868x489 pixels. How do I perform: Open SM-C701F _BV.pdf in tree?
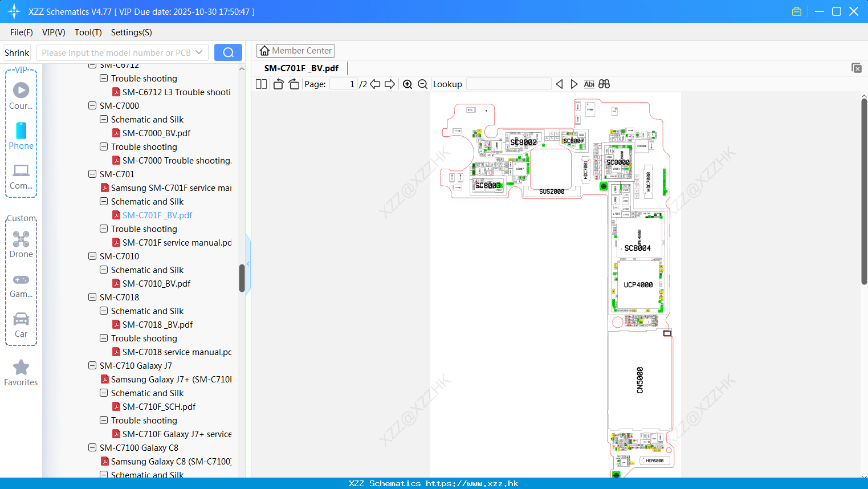[157, 215]
